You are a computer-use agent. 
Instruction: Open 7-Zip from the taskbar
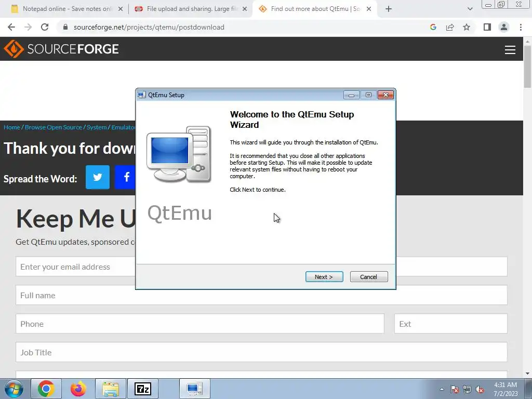click(143, 389)
